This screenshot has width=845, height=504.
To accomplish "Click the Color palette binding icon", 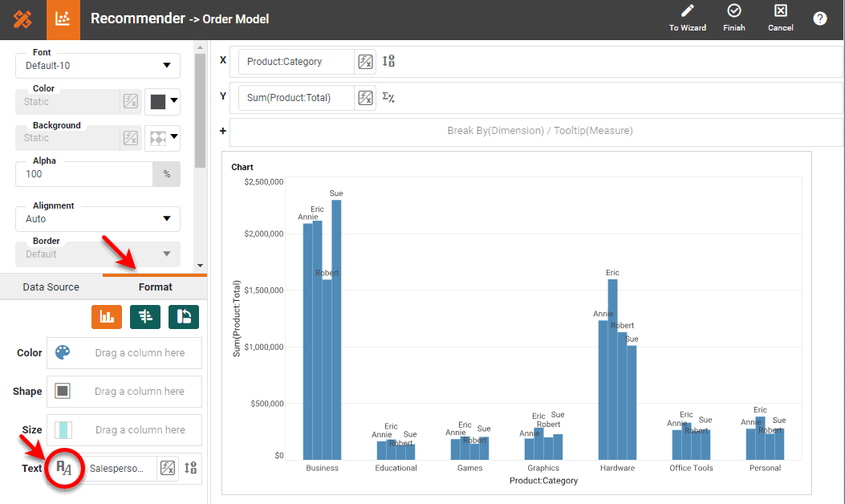I will coord(63,353).
